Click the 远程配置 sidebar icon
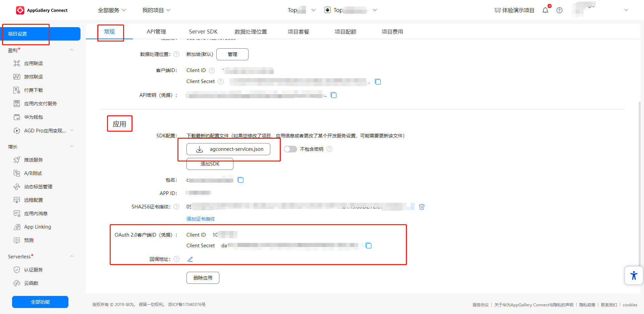Viewport: 644px width, 314px height. [x=17, y=200]
